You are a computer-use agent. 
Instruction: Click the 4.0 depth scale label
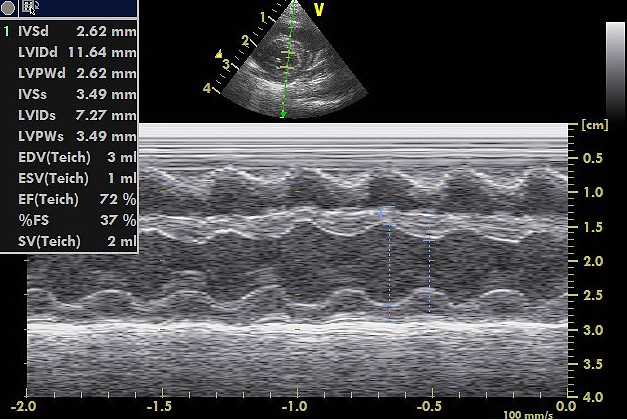pos(593,397)
